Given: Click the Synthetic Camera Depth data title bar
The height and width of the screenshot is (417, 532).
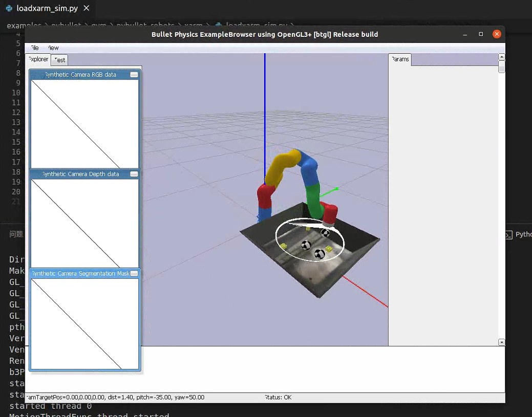Looking at the screenshot, I should pyautogui.click(x=81, y=174).
